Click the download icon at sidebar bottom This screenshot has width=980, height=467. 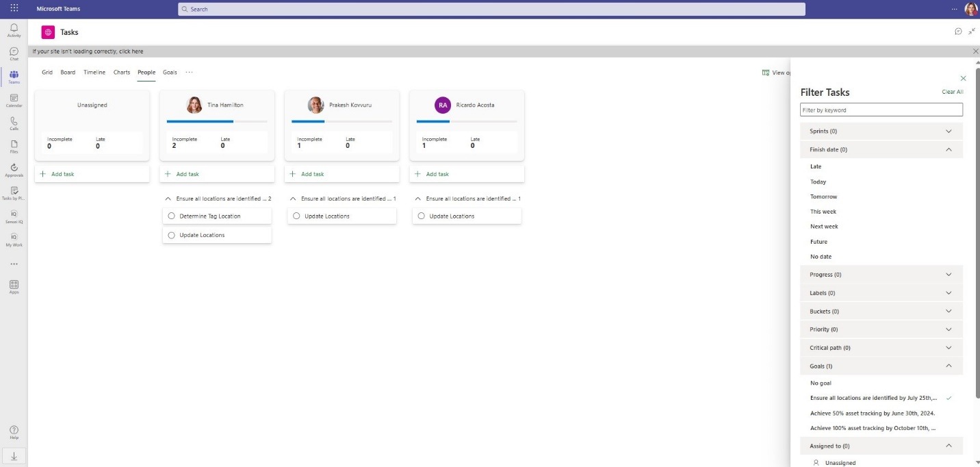click(x=14, y=456)
